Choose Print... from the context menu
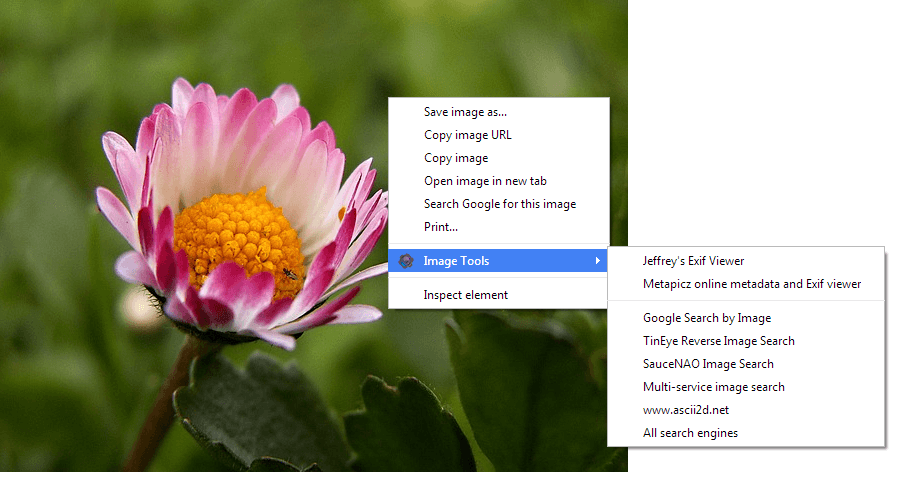This screenshot has height=489, width=902. pyautogui.click(x=499, y=227)
